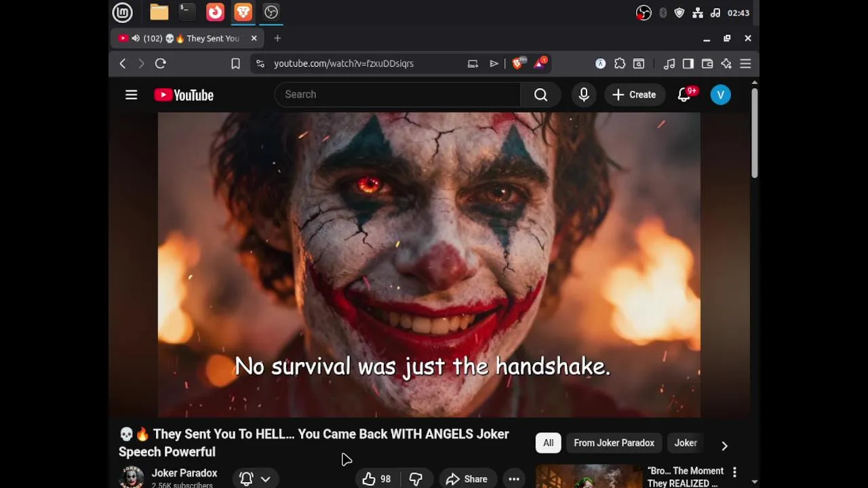Go back in browser history
The width and height of the screenshot is (868, 488).
coord(123,64)
